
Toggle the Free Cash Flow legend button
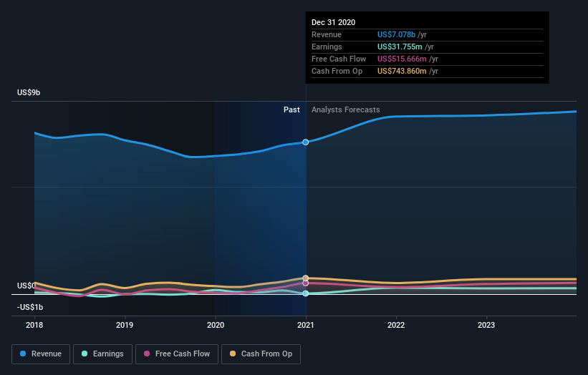pyautogui.click(x=177, y=354)
